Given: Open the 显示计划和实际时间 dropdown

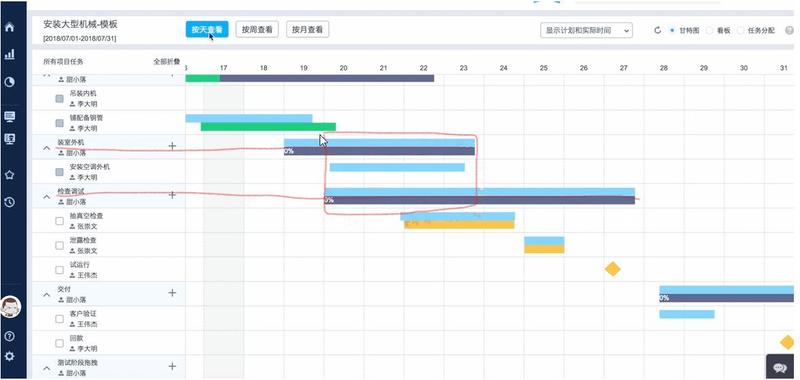Looking at the screenshot, I should (586, 31).
